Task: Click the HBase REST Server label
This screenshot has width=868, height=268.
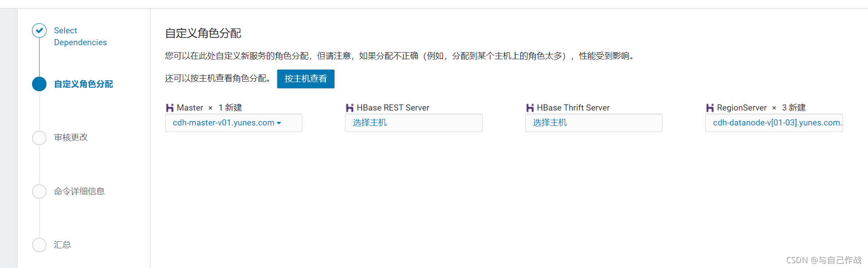Action: pos(393,108)
